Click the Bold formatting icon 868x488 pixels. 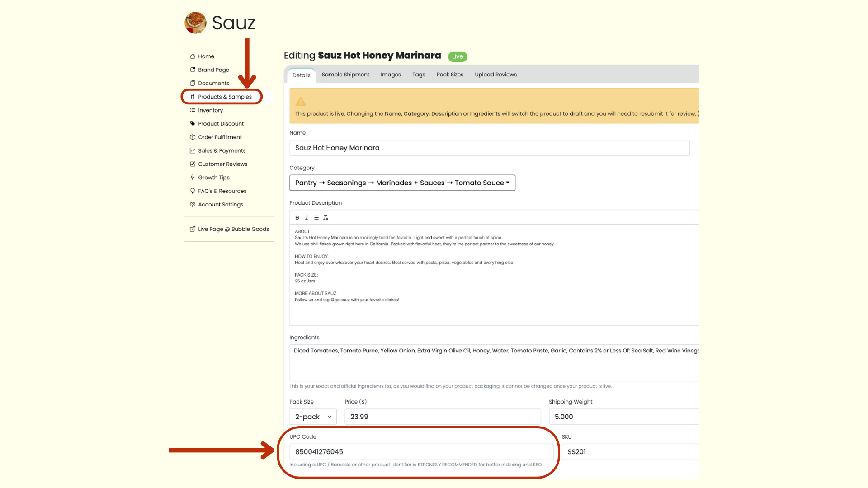pyautogui.click(x=297, y=218)
